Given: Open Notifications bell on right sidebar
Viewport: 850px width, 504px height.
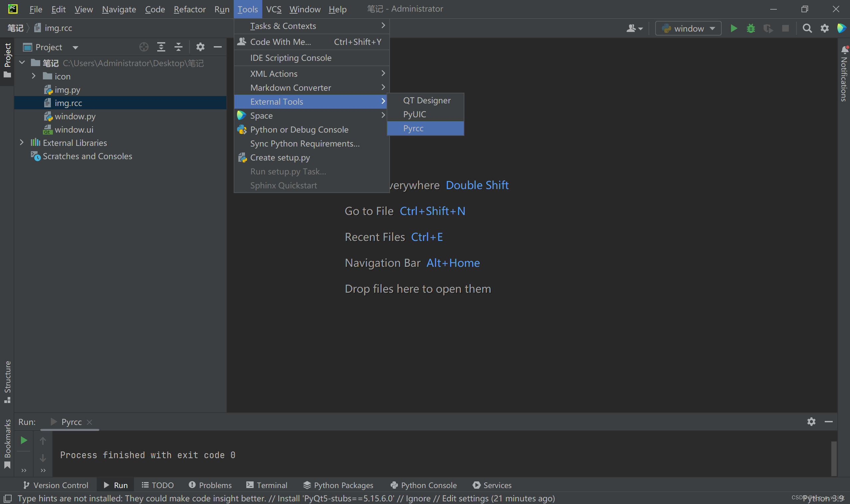Looking at the screenshot, I should [x=844, y=50].
